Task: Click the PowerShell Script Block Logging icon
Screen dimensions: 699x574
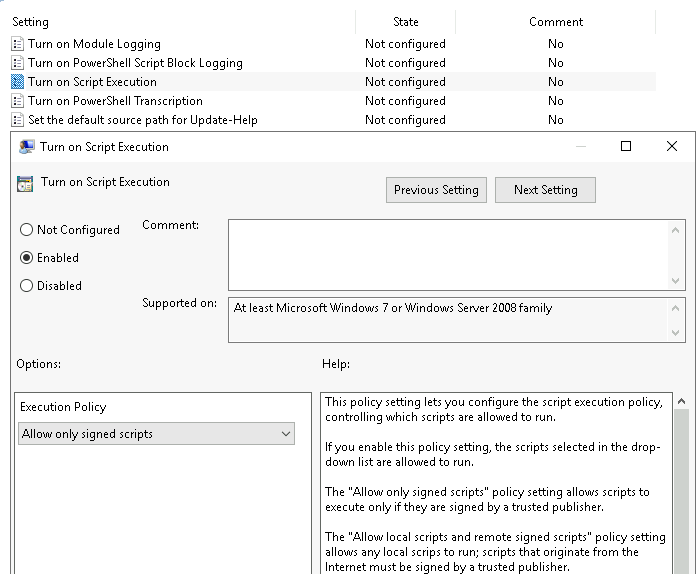Action: pos(18,63)
